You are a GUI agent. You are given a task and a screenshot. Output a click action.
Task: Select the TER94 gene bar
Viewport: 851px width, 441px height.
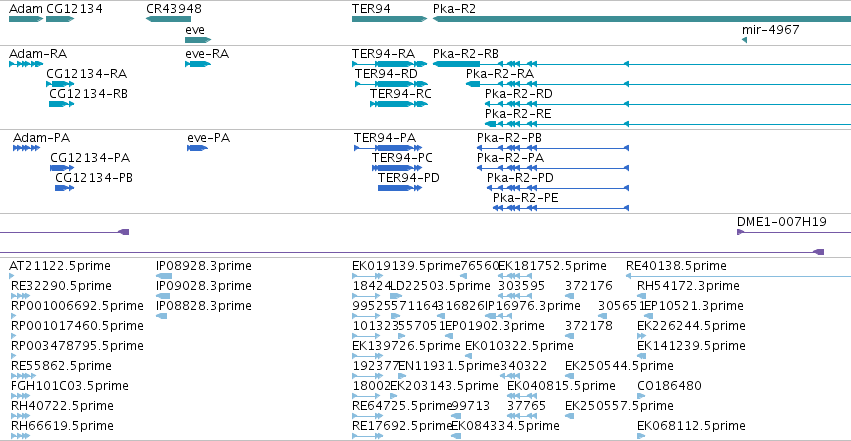389,19
